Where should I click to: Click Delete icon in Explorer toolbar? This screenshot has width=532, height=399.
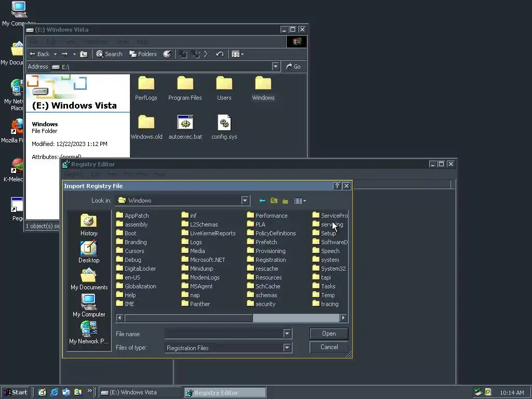(x=207, y=54)
